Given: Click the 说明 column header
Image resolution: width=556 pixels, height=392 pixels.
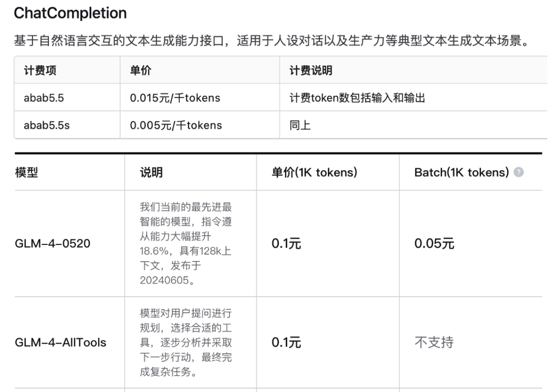Looking at the screenshot, I should [151, 173].
